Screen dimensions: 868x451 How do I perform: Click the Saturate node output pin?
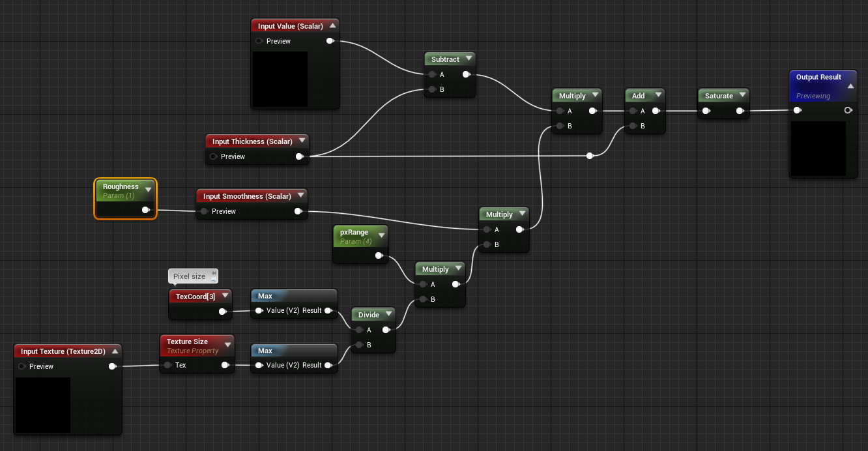(x=740, y=111)
